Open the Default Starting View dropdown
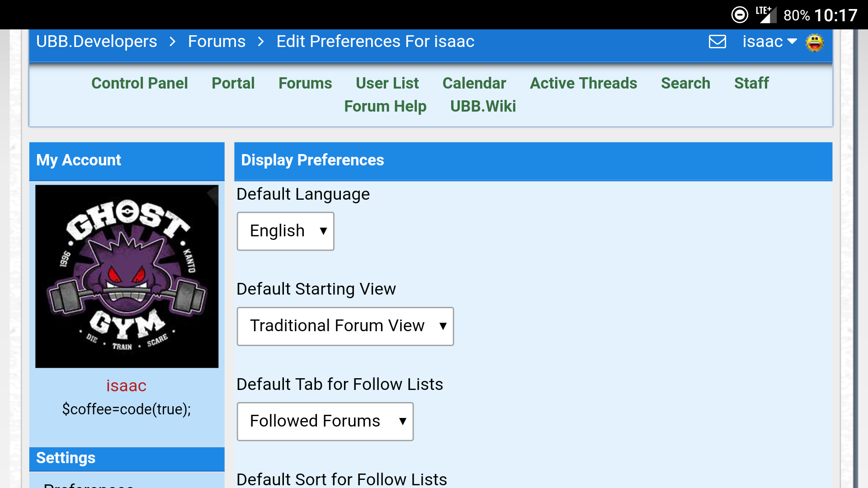The image size is (868, 488). click(345, 326)
